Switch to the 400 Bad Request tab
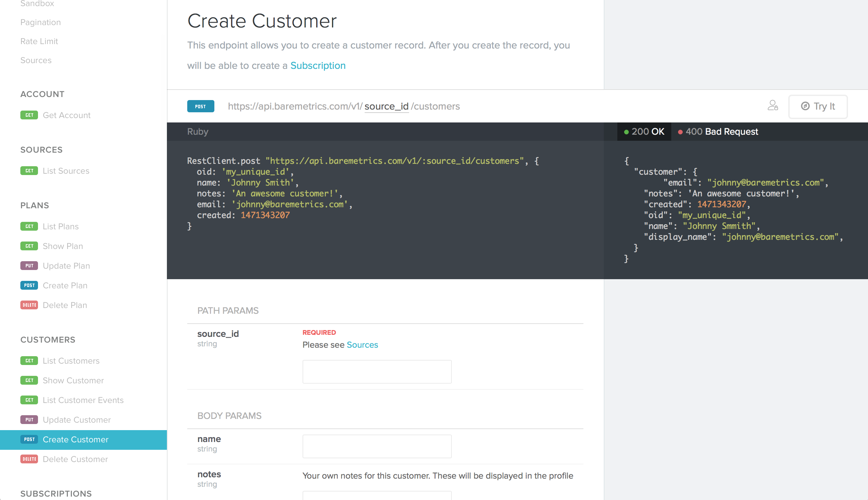The height and width of the screenshot is (500, 868). pyautogui.click(x=718, y=132)
